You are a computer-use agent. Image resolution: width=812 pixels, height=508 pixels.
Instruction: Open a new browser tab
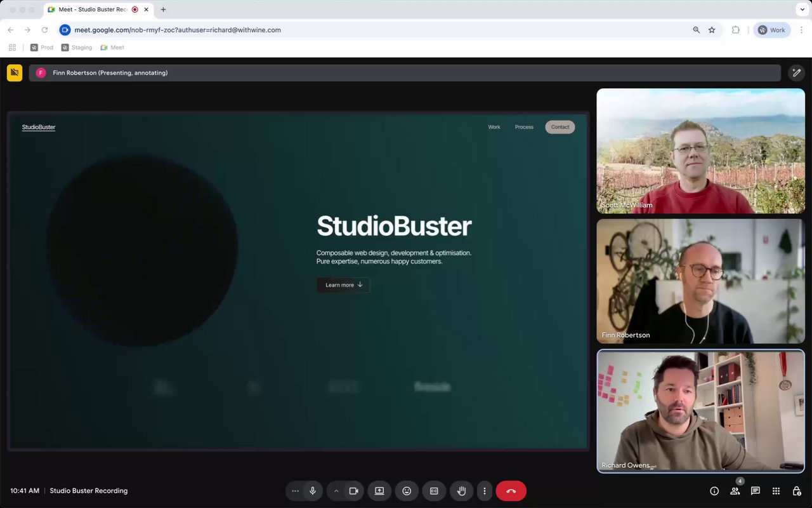[x=163, y=10]
